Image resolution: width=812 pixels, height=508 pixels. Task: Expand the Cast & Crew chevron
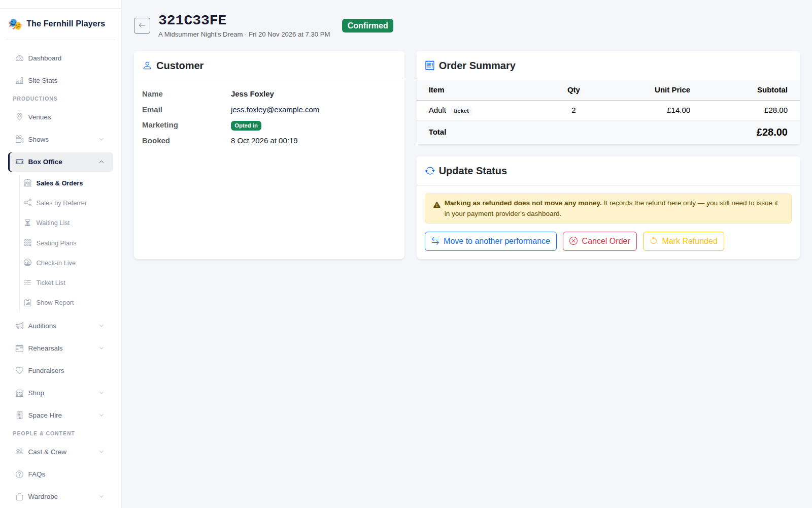click(101, 452)
